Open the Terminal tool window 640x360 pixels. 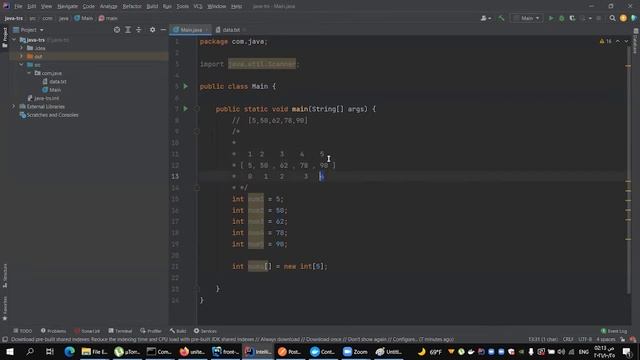pyautogui.click(x=120, y=331)
